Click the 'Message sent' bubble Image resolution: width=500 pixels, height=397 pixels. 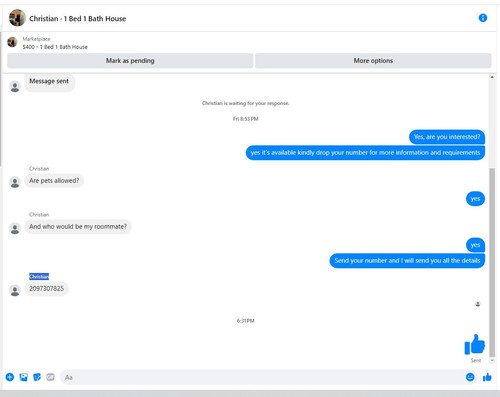(x=49, y=81)
